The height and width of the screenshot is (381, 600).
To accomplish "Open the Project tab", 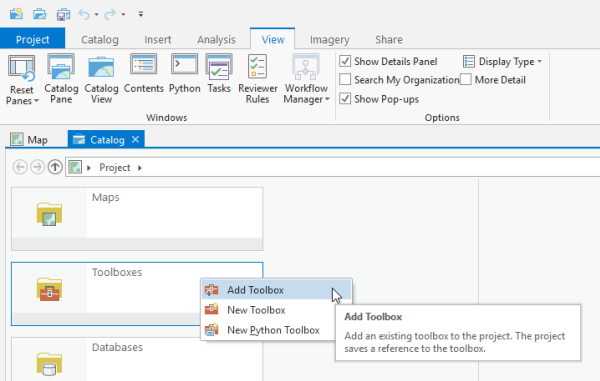I will pyautogui.click(x=33, y=39).
